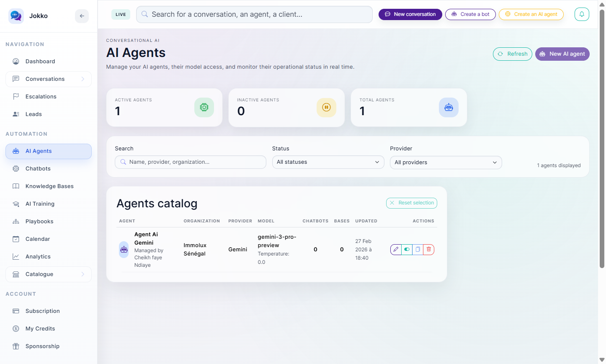Edit Agent Ai Gemini with pencil icon

[x=396, y=250]
